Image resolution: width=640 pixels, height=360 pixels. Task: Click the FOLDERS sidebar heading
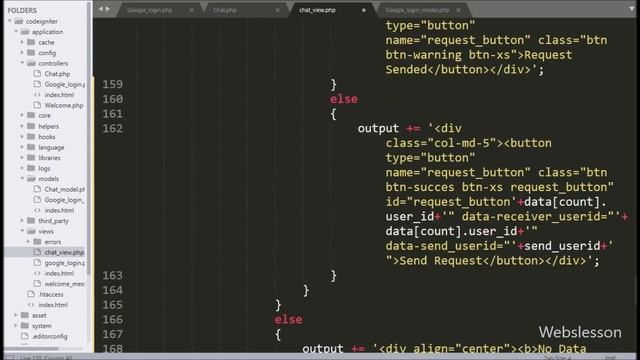point(22,10)
